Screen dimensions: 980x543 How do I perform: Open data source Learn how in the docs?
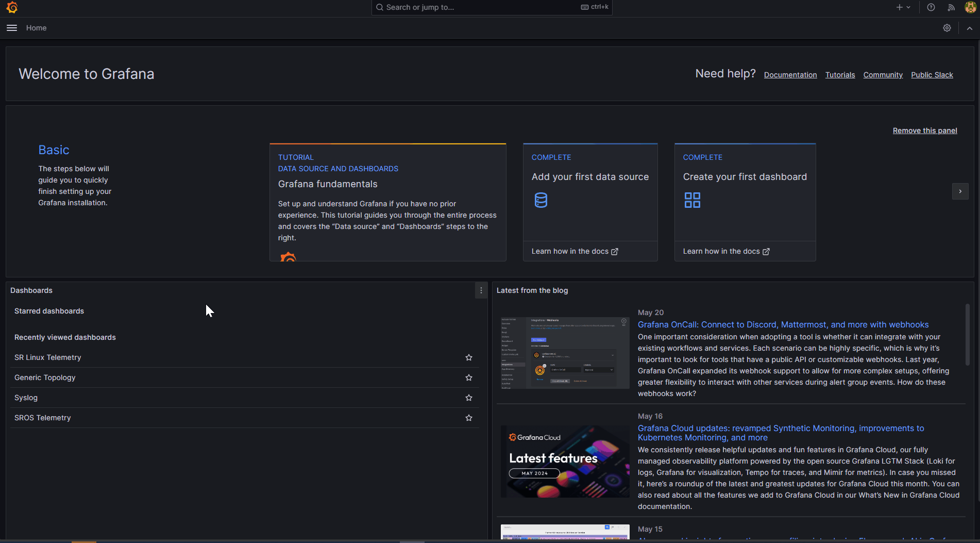575,251
